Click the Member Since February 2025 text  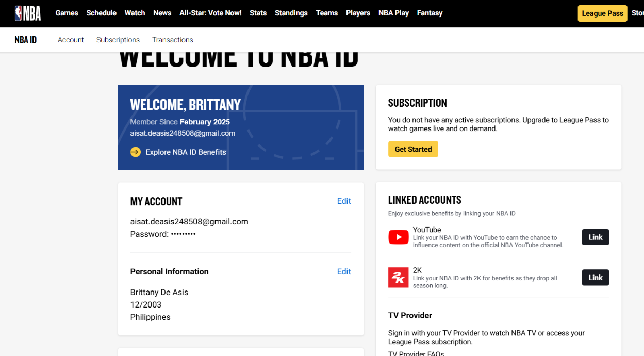pos(180,122)
